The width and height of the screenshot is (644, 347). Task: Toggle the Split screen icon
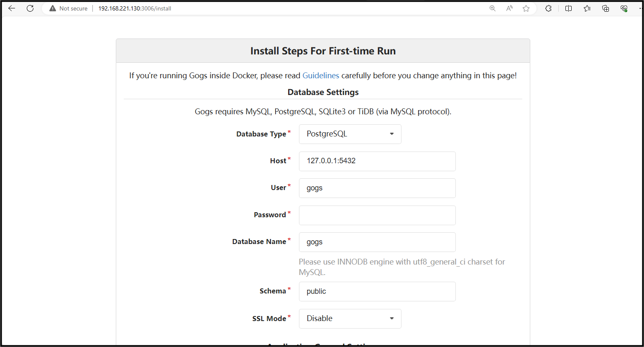point(568,8)
